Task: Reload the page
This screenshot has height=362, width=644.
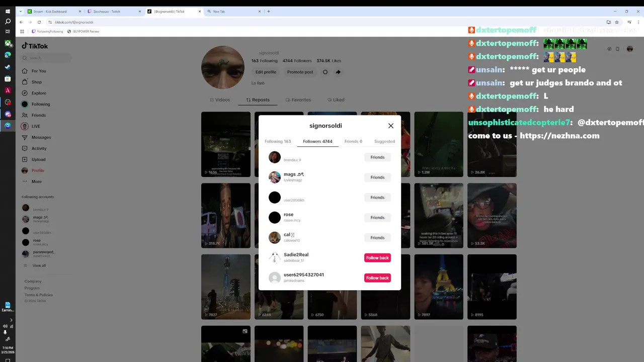Action: click(x=39, y=22)
